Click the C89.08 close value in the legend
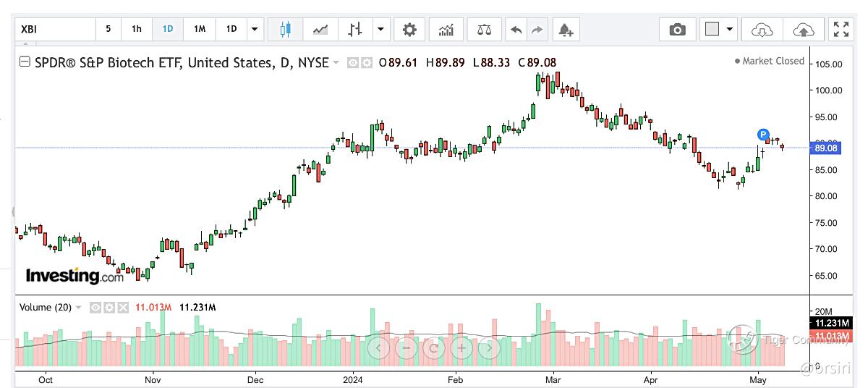This screenshot has width=868, height=388. pos(537,62)
